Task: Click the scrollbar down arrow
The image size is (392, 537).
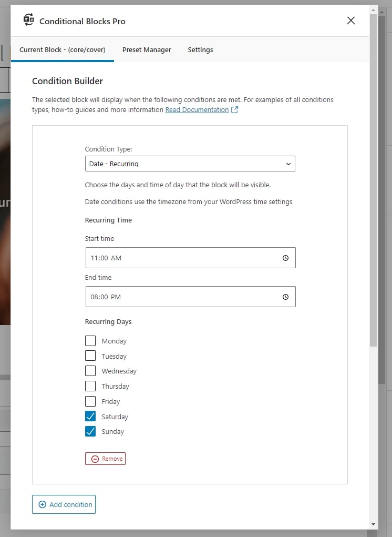Action: click(373, 524)
